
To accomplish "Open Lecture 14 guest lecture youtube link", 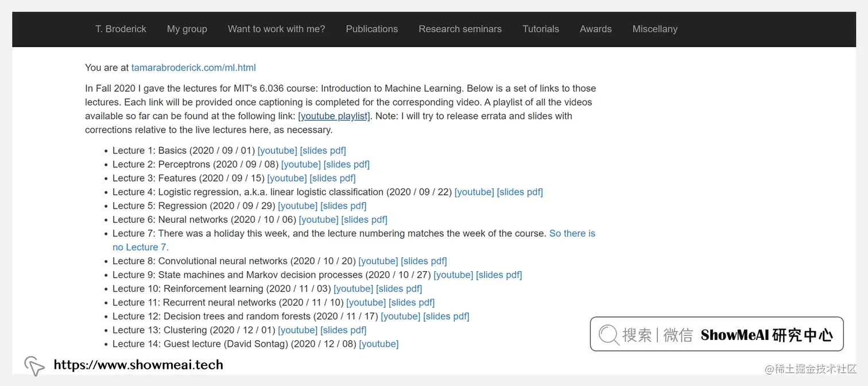I will coord(378,343).
